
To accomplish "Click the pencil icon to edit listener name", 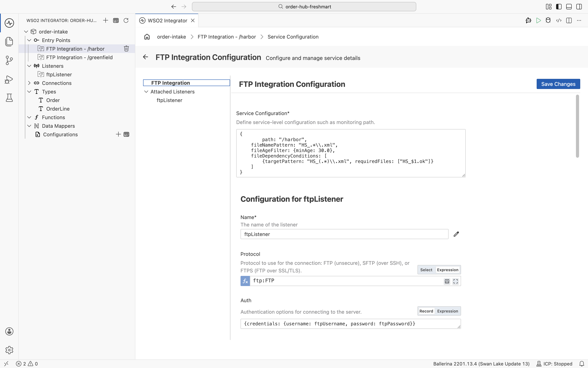I will pos(456,234).
